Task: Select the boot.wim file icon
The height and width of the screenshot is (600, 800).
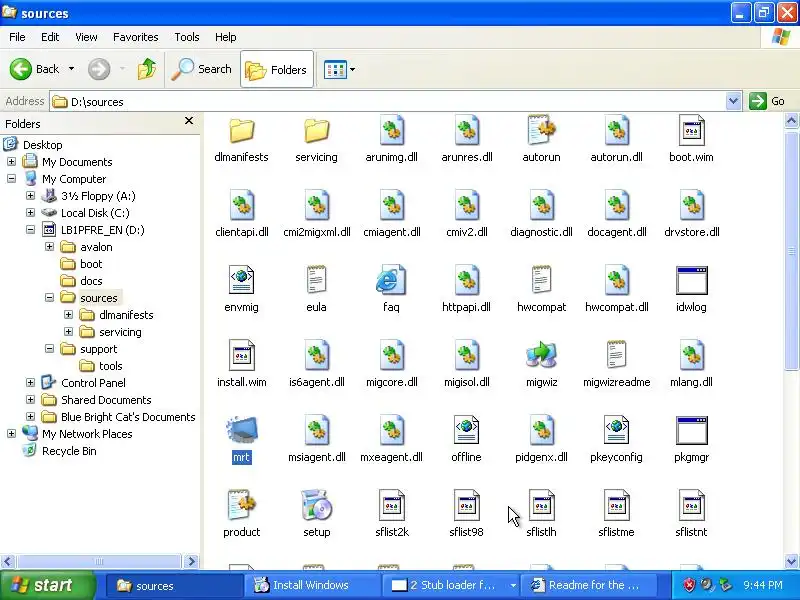Action: 691,130
